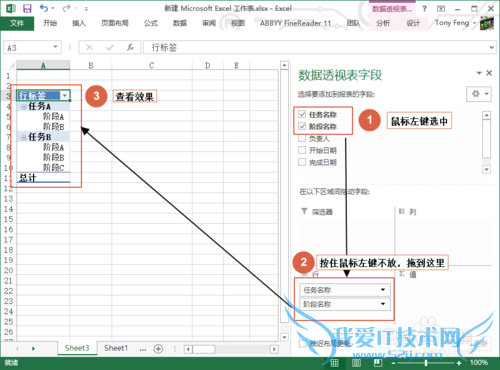The image size is (500, 370).
Task: Open the Help question mark icon
Action: (x=424, y=9)
